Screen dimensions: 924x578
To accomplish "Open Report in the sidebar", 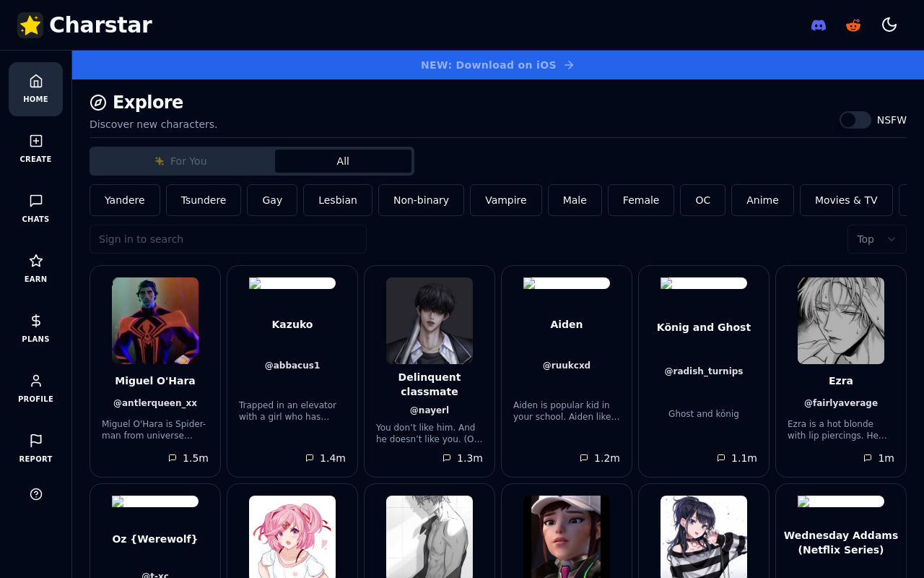I will coord(35,449).
